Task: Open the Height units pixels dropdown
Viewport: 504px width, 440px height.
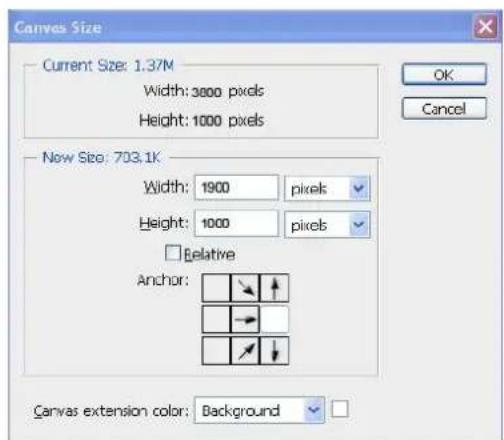Action: click(327, 225)
